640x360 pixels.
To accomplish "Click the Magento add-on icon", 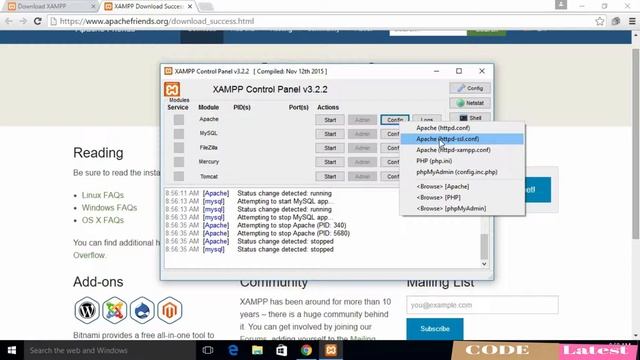I will pyautogui.click(x=169, y=310).
